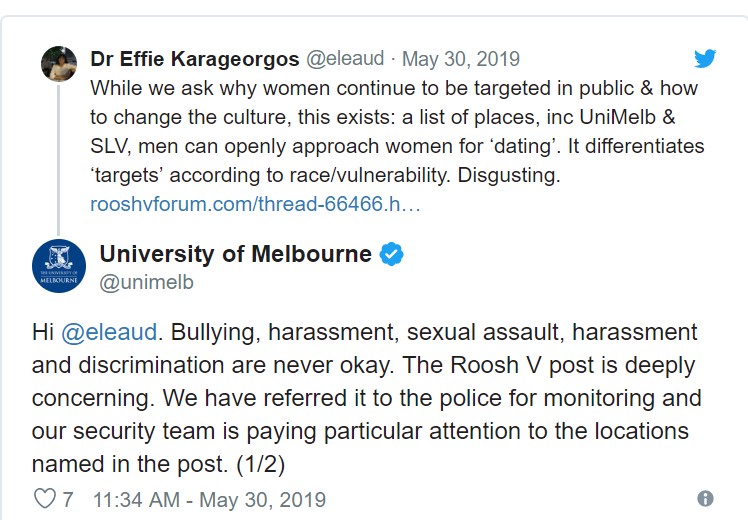Viewport: 748px width, 520px height.
Task: Click the University of Melbourne name
Action: point(235,254)
